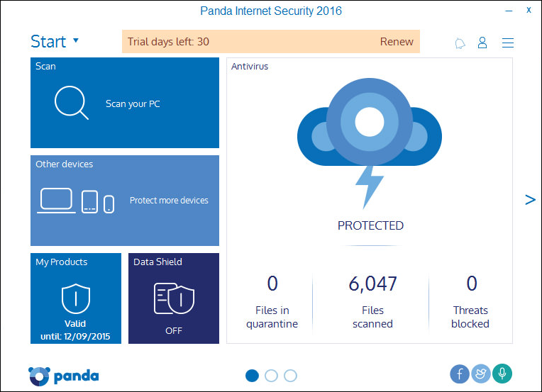Viewport: 542px width, 392px height.
Task: Click Scan your PC
Action: 133,104
